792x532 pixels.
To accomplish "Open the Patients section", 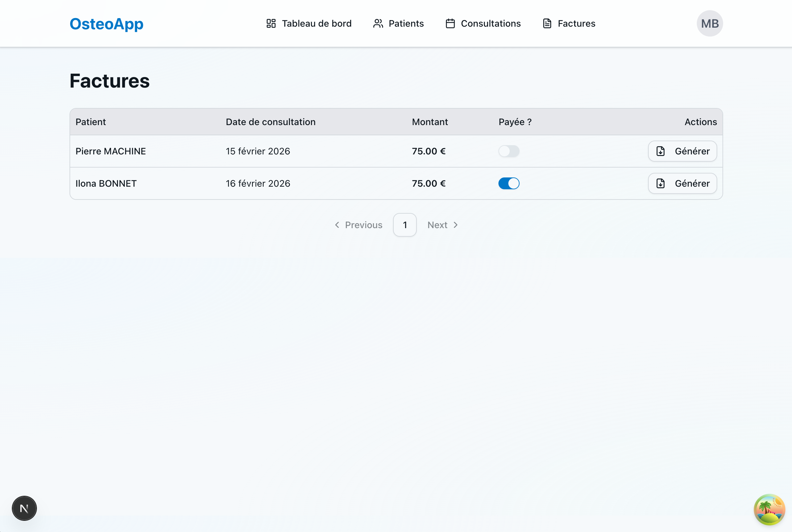I will (406, 23).
